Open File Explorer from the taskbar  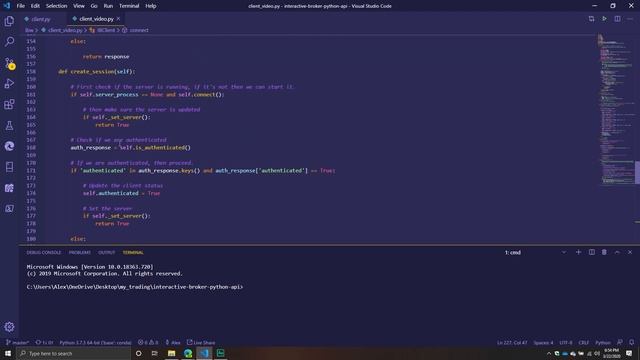[x=171, y=353]
